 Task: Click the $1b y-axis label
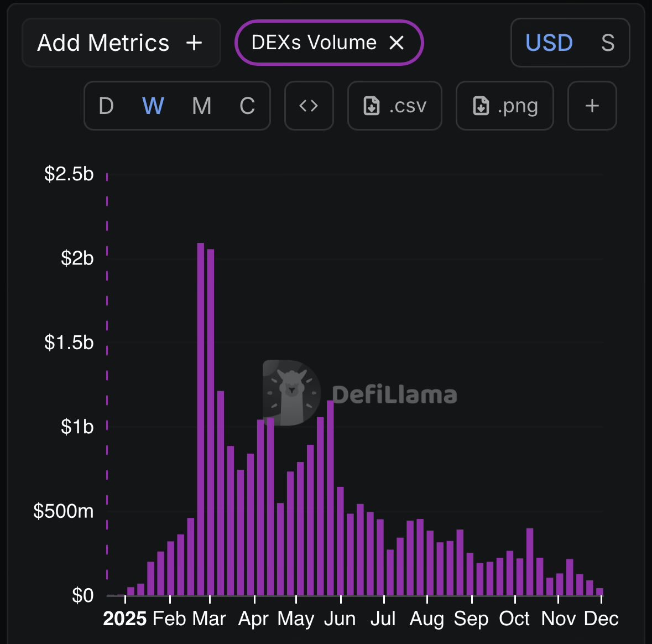point(77,427)
